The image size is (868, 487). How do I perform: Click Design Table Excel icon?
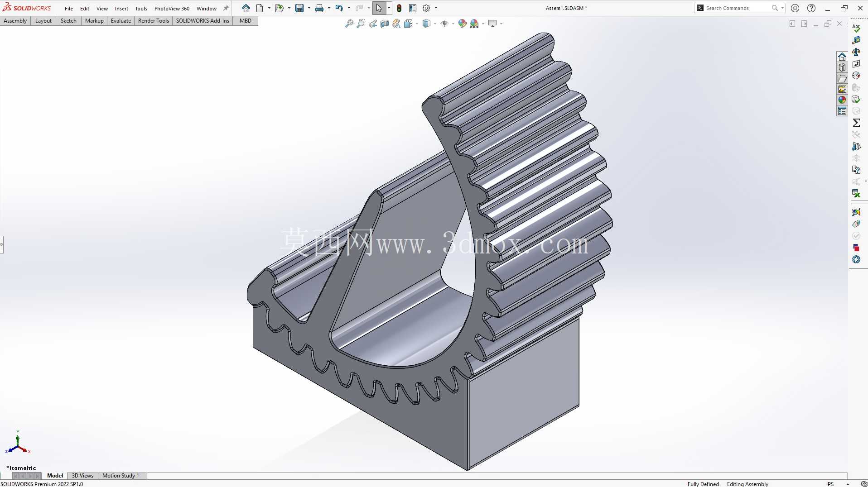coord(856,193)
